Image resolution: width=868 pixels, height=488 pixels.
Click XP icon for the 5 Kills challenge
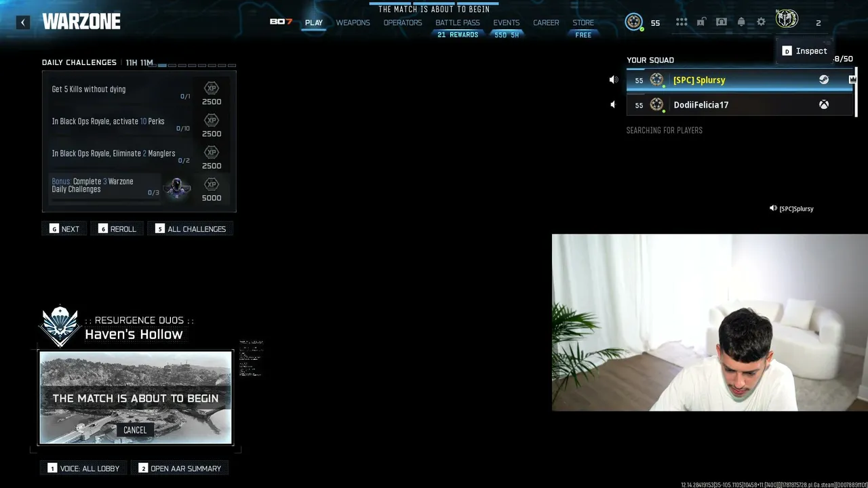[212, 88]
